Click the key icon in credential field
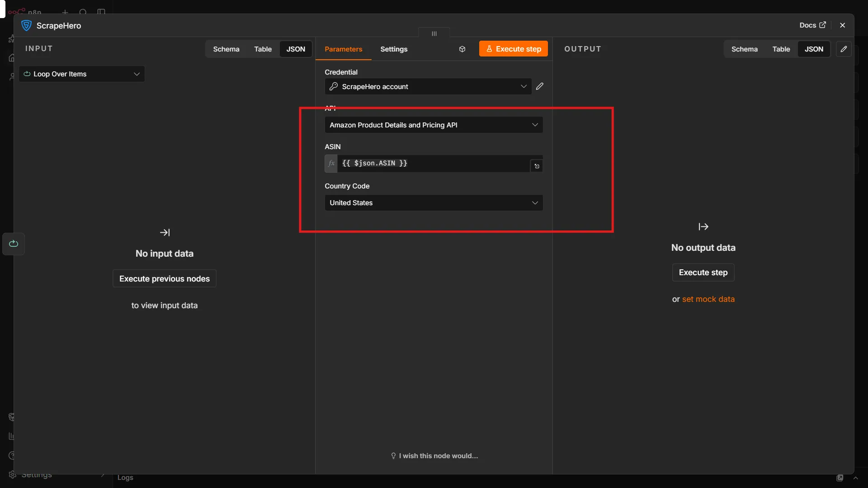The height and width of the screenshot is (488, 868). [334, 86]
